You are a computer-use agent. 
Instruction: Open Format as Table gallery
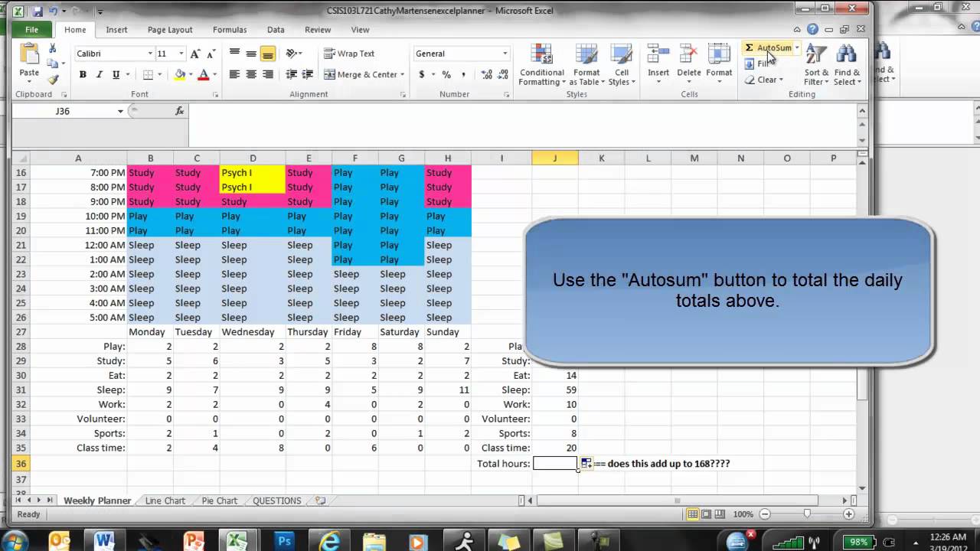click(x=587, y=64)
